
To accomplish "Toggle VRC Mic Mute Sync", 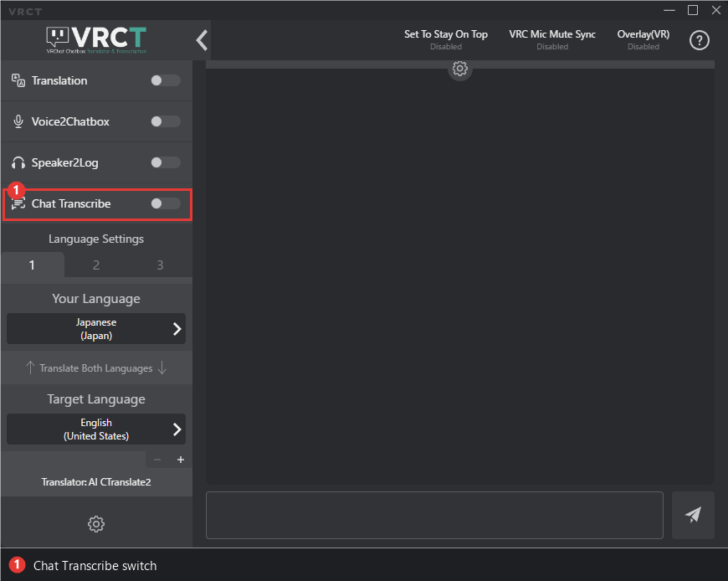I will [552, 39].
